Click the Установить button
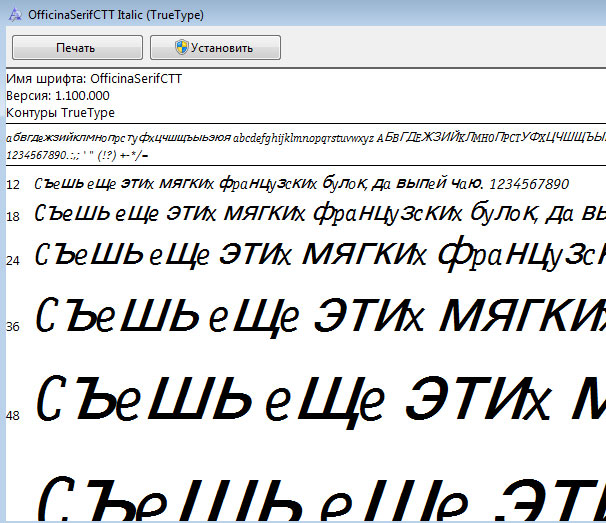 click(x=215, y=48)
